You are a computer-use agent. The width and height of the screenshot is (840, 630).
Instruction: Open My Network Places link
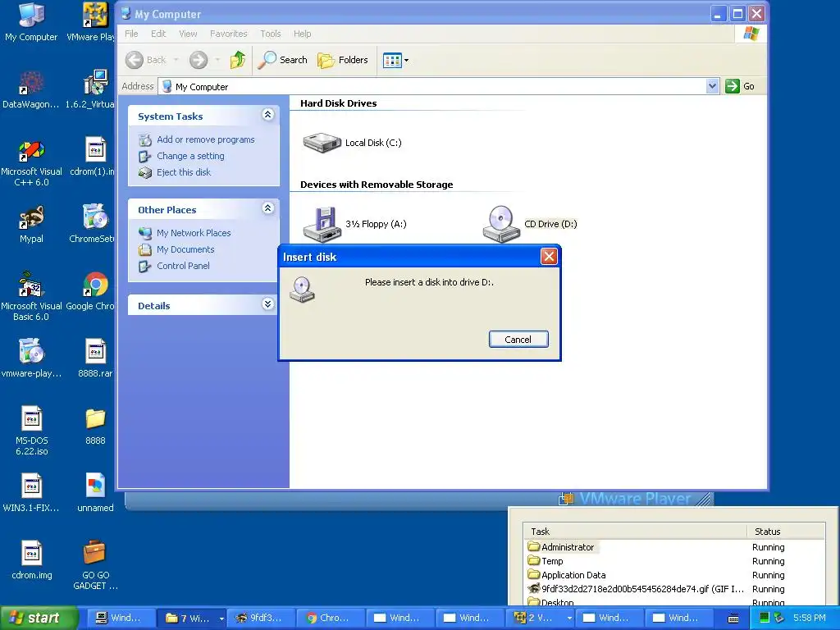(194, 233)
